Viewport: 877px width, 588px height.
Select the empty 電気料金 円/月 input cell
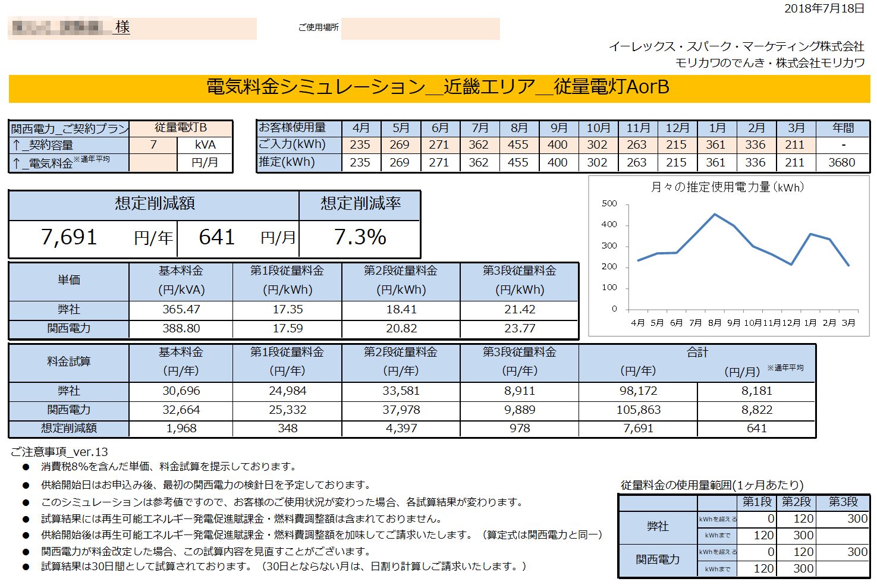(x=153, y=162)
